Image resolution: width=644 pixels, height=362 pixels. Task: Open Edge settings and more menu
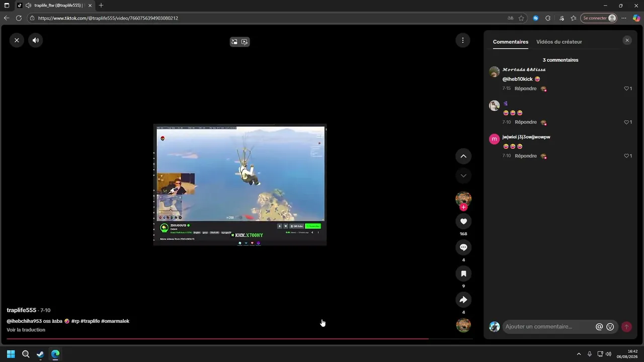624,18
